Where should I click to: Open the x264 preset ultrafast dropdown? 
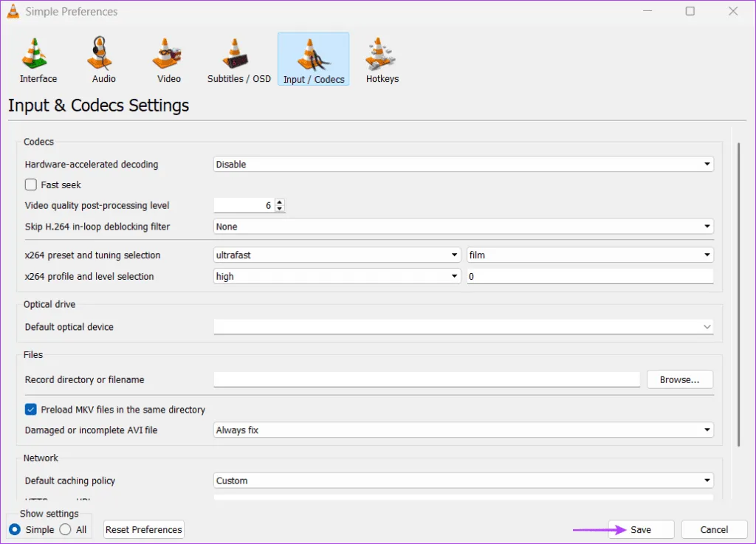coord(337,255)
